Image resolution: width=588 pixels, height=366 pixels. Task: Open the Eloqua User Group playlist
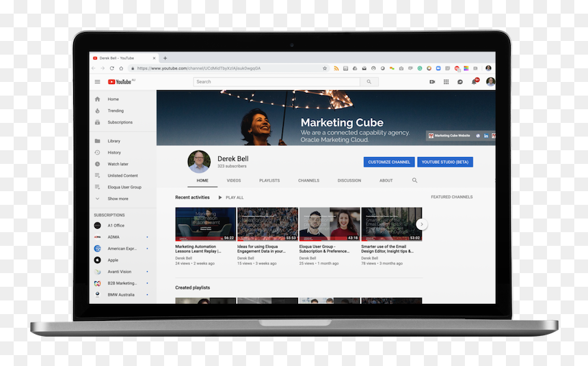(123, 187)
